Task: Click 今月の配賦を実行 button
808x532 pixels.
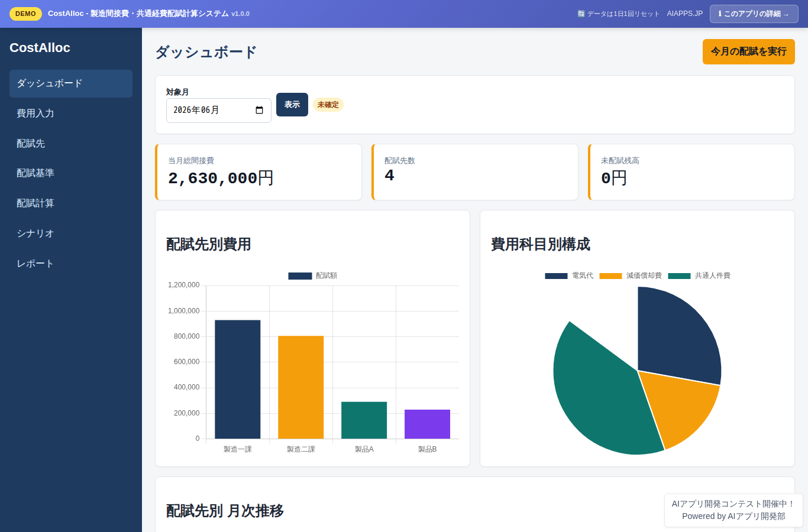Action: (748, 52)
